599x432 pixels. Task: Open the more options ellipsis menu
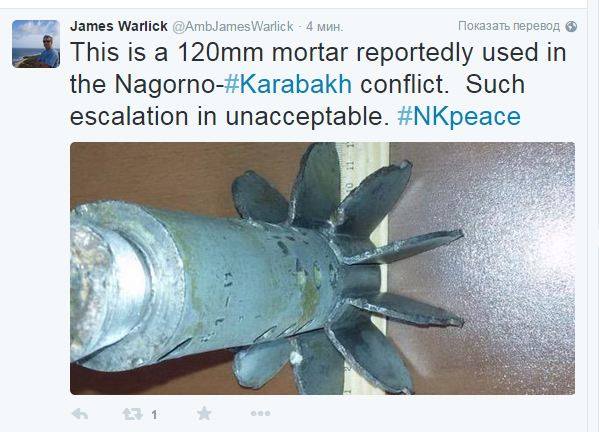261,413
